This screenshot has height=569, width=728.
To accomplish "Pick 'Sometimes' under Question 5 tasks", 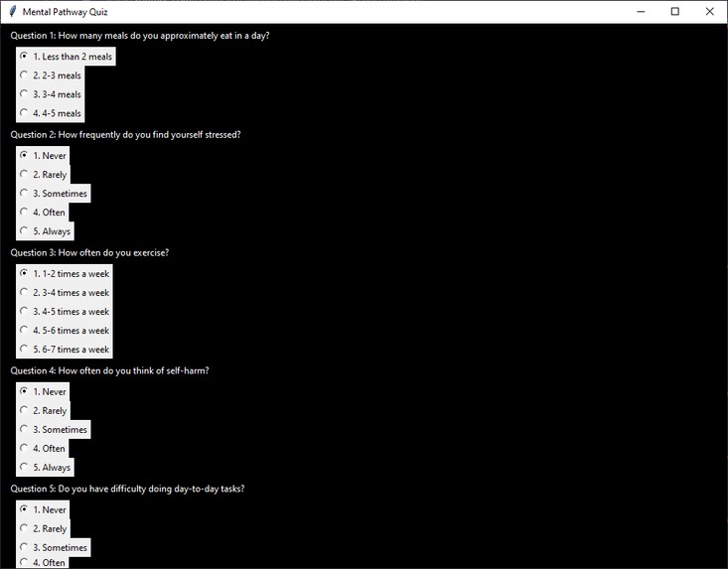I will tap(54, 548).
